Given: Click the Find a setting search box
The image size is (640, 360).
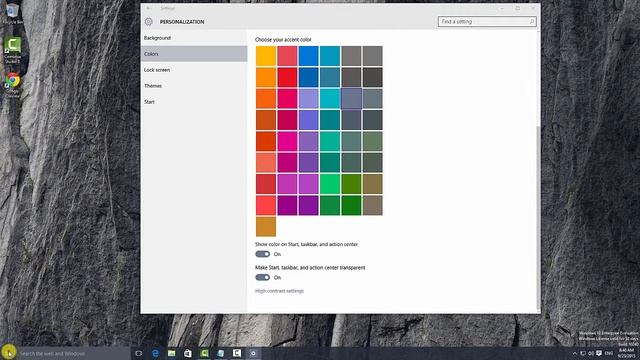Looking at the screenshot, I should click(487, 22).
